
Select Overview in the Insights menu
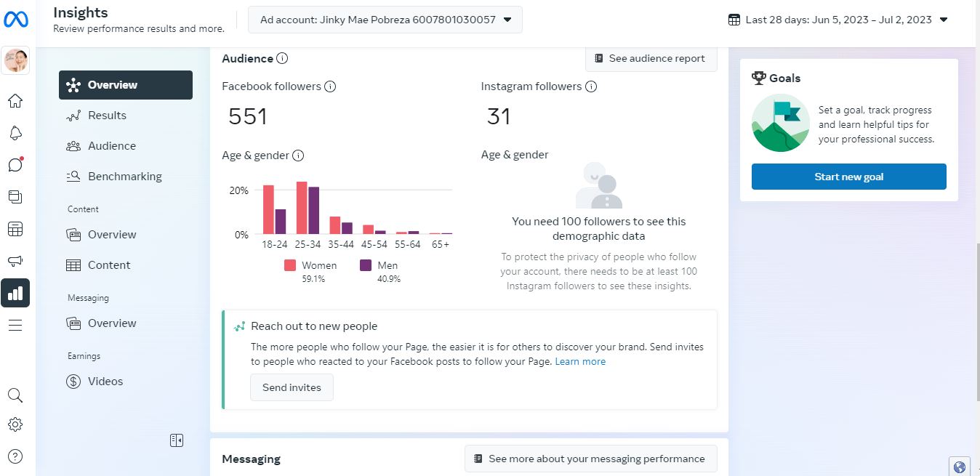point(126,85)
